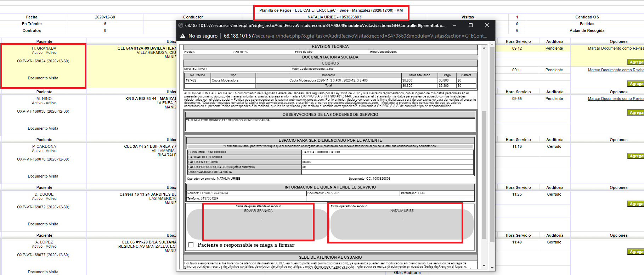The width and height of the screenshot is (644, 275).
Task: Click Agregar button in the 09:55 row
Action: tap(635, 112)
